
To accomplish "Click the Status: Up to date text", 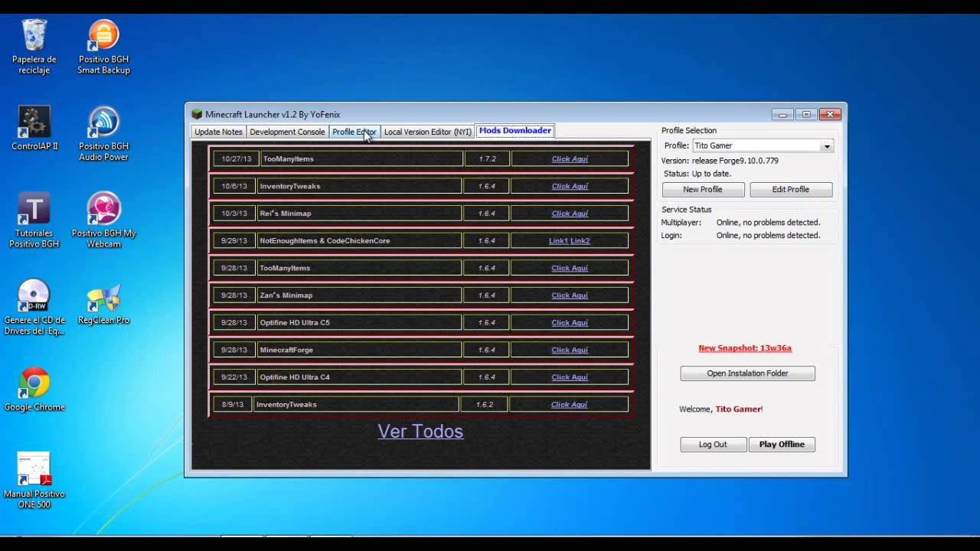I will point(696,174).
